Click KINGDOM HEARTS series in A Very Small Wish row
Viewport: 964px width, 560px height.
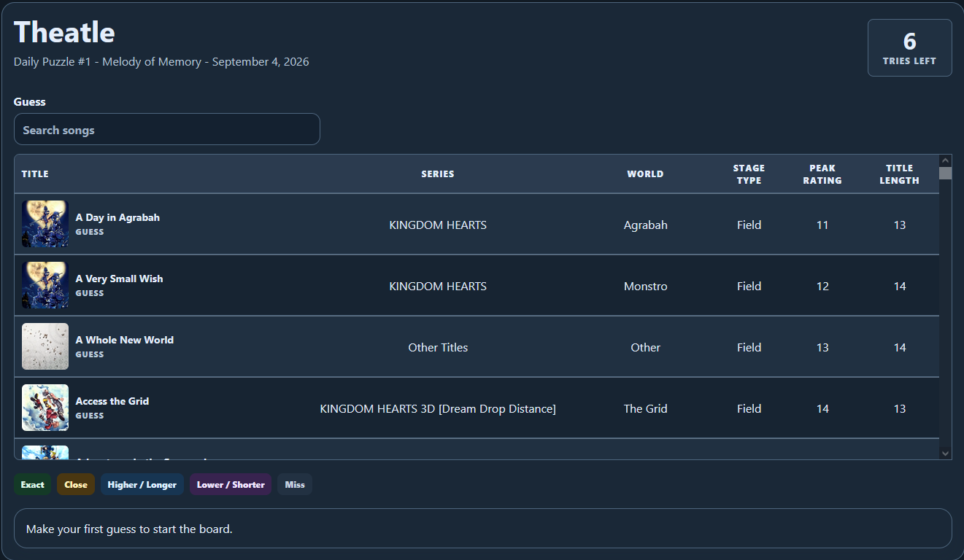point(438,286)
